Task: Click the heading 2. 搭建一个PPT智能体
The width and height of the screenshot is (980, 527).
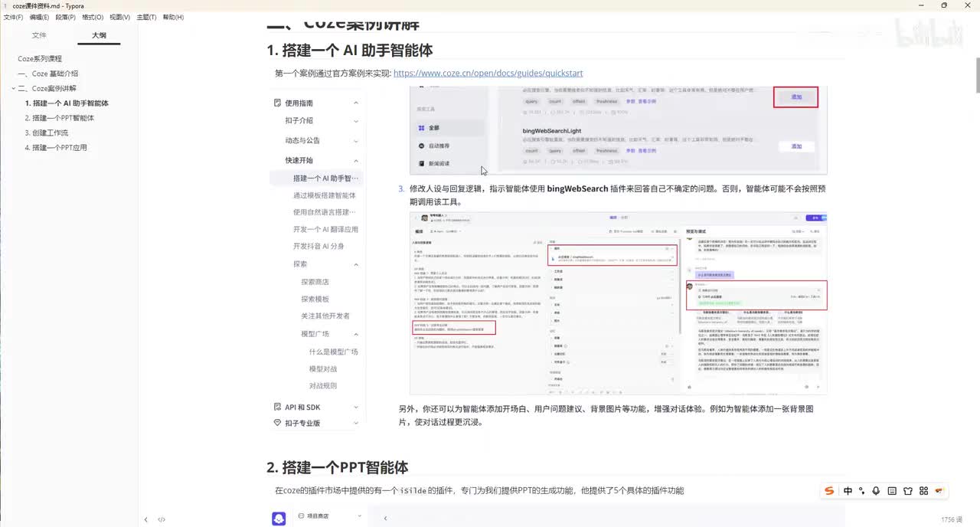Action: 338,467
